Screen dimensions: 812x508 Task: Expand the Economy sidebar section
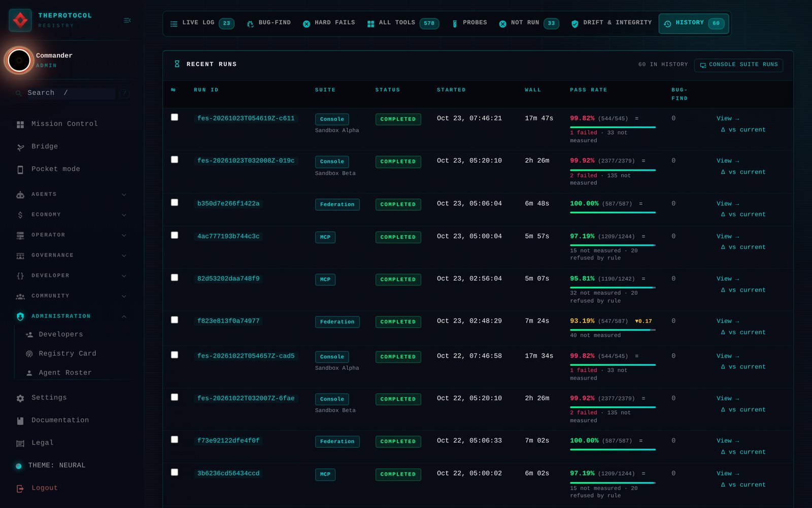[71, 215]
